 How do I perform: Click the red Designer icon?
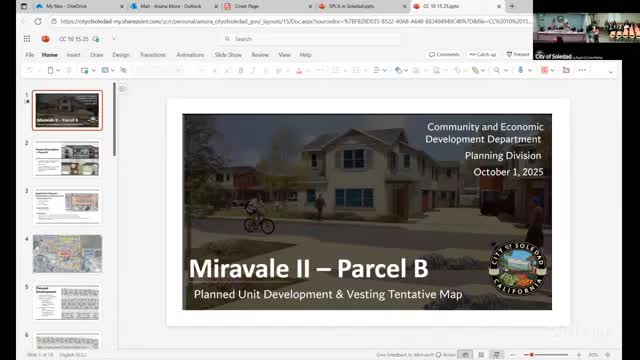544,70
